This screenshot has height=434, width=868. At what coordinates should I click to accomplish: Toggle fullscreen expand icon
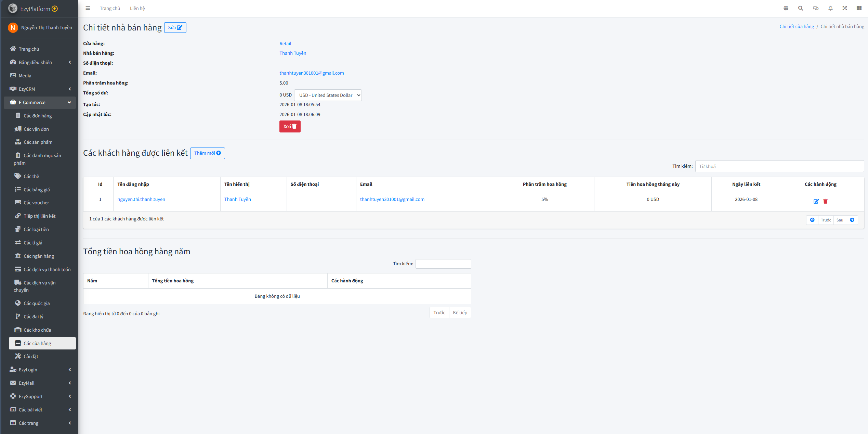[845, 8]
